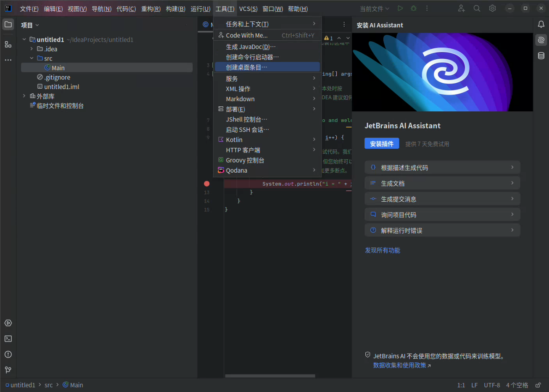Image resolution: width=549 pixels, height=392 pixels.
Task: Expand the .idea folder
Action: tap(32, 49)
